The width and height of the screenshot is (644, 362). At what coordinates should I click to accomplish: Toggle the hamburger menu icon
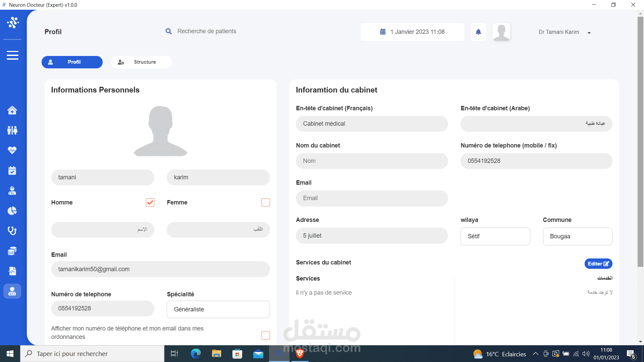[x=12, y=55]
